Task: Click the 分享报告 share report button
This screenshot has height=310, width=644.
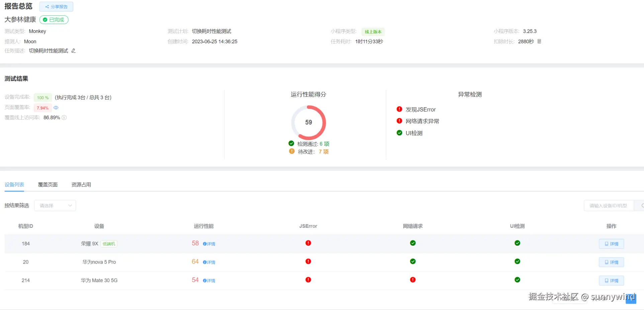Action: tap(56, 7)
